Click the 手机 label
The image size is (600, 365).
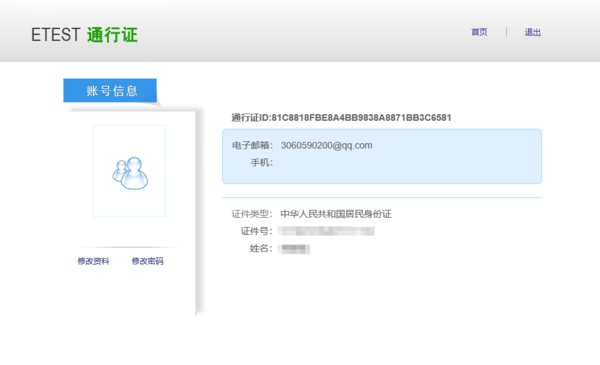click(x=262, y=163)
